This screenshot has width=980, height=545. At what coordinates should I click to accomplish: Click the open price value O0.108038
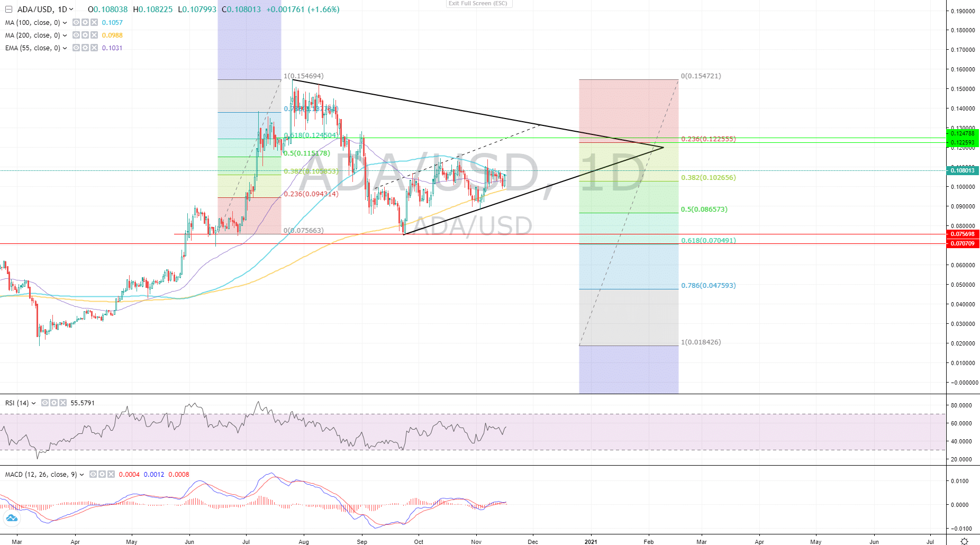108,10
